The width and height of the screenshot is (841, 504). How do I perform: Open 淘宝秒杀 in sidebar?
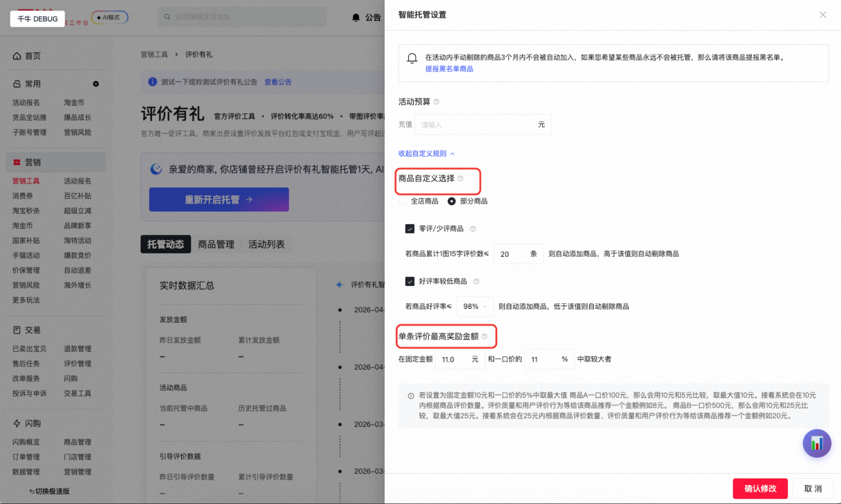[x=26, y=210]
